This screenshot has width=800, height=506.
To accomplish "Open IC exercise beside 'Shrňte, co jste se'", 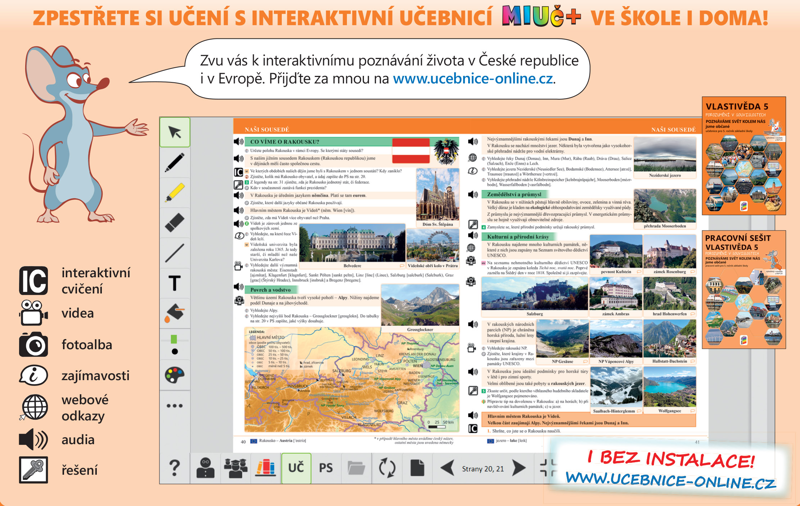I will click(473, 429).
